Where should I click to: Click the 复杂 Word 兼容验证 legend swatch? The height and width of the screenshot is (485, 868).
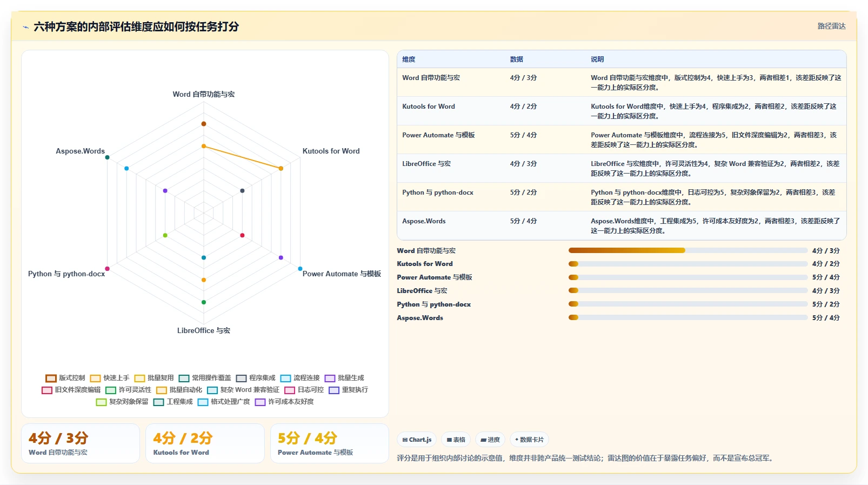click(212, 390)
